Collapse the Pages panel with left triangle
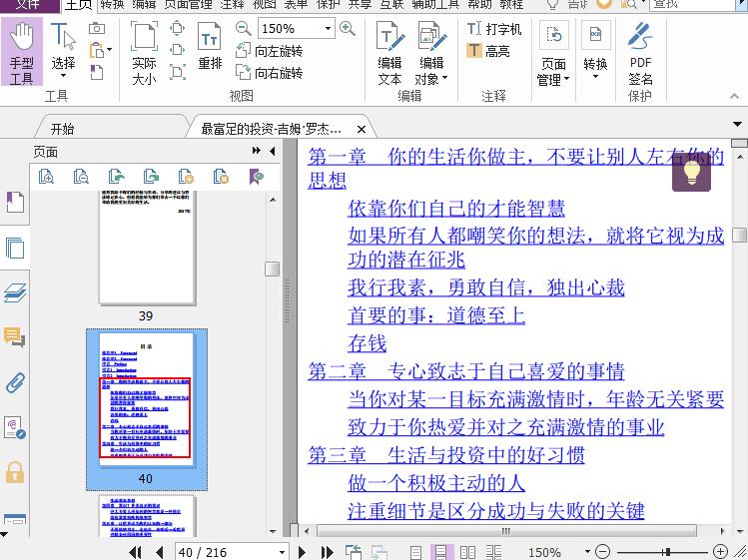The height and width of the screenshot is (560, 748). 273,151
